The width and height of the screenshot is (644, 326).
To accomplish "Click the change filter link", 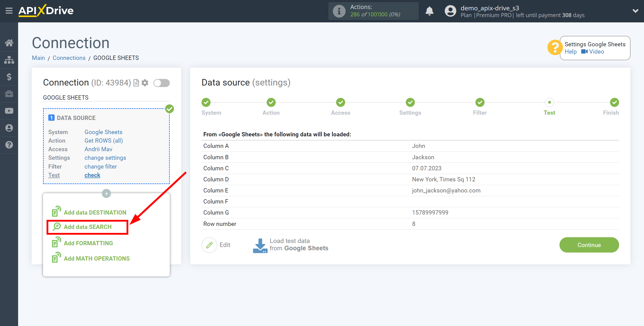I will pyautogui.click(x=101, y=167).
